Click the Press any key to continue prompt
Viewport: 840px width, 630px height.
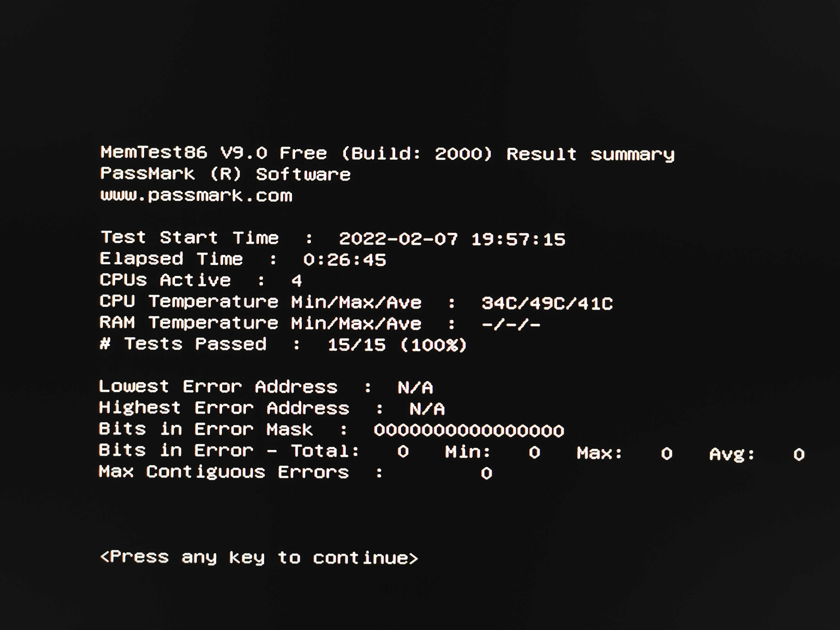point(259,557)
